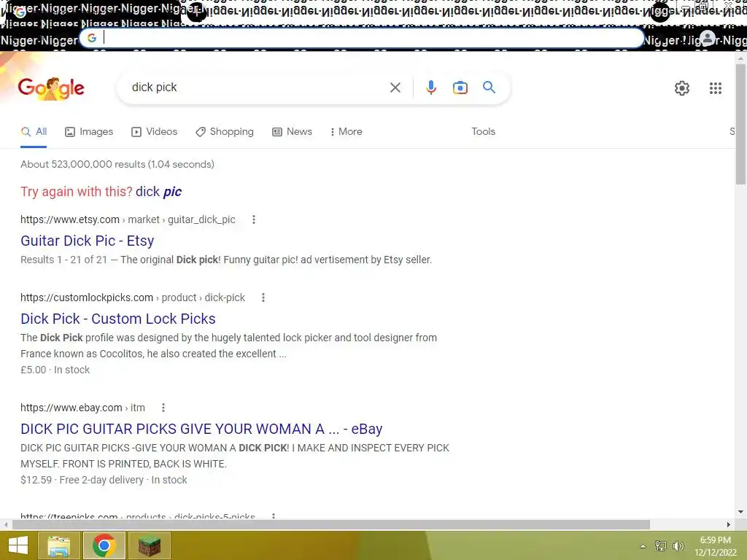Switch to the Images results tab
Screen dimensions: 747x560
89,131
